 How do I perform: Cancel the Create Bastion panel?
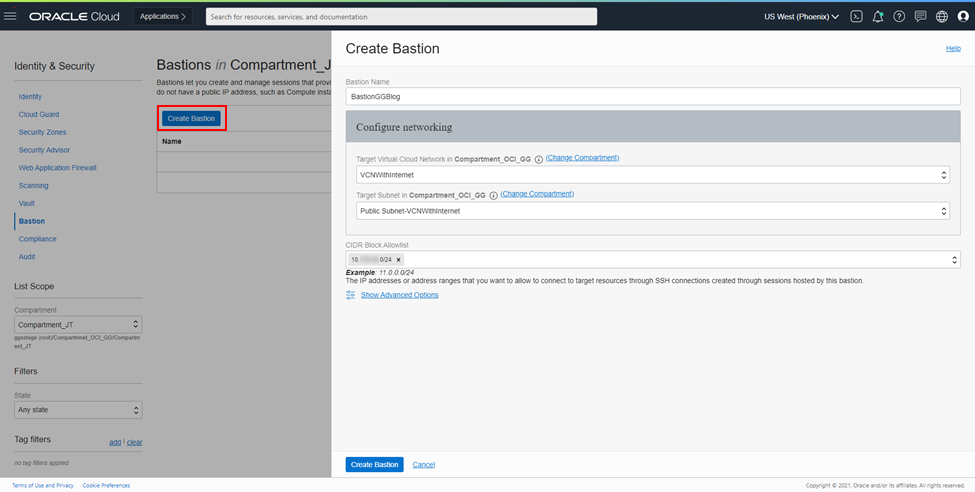[423, 465]
